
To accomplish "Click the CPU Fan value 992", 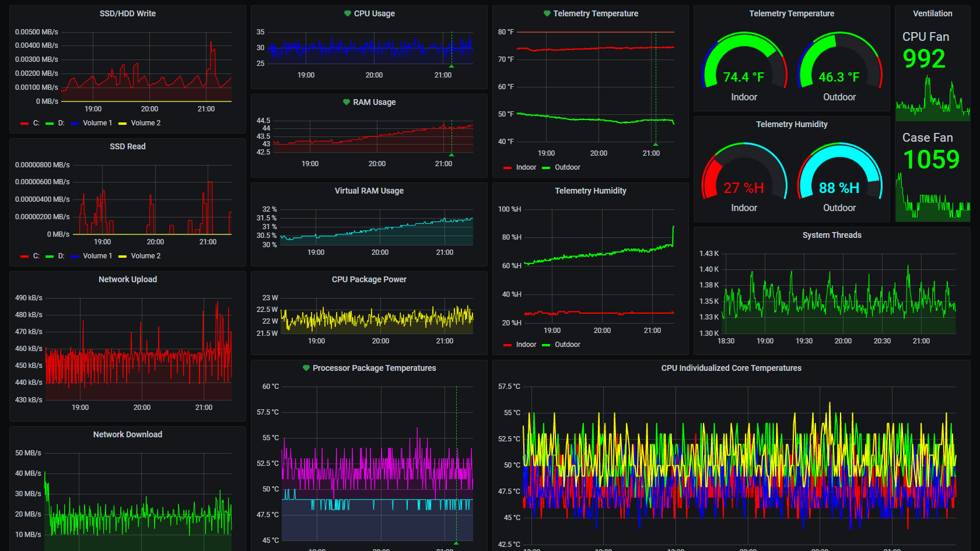I will [x=923, y=59].
